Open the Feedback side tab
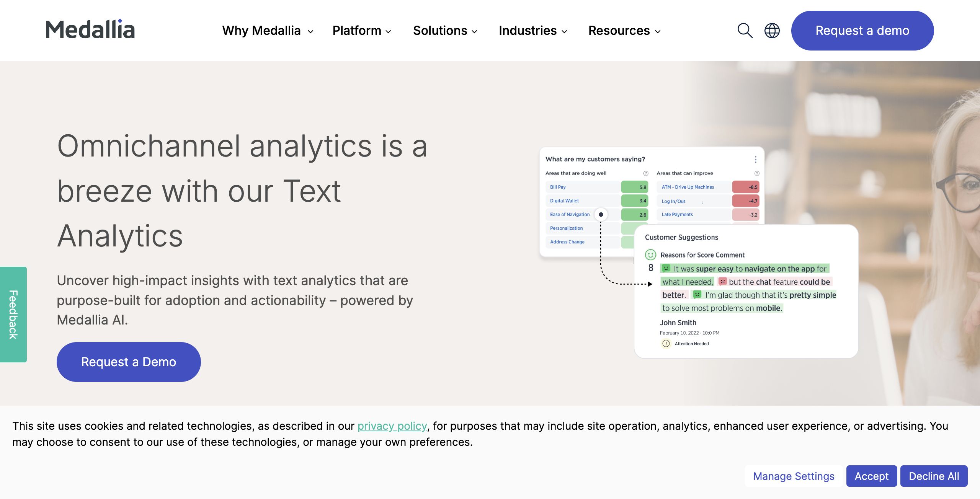 point(13,314)
